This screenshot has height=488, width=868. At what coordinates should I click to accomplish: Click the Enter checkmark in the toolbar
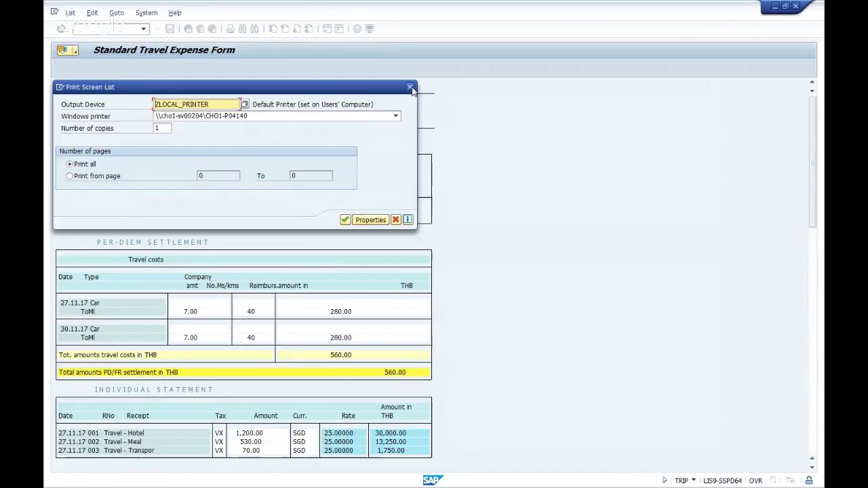click(62, 28)
